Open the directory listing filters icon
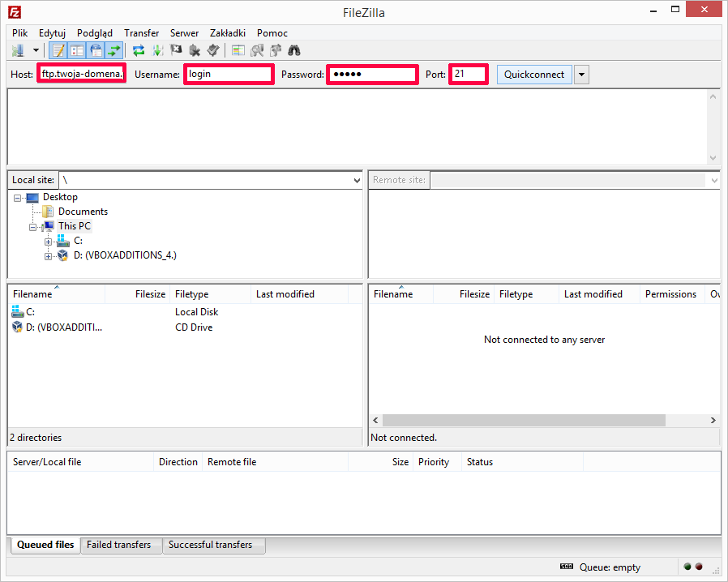This screenshot has height=582, width=728. tap(238, 50)
